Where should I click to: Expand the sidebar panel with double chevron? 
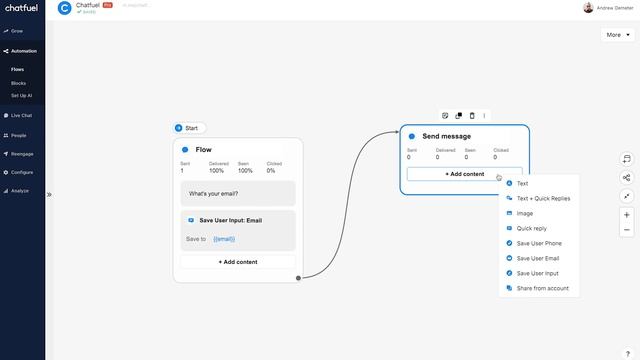point(49,195)
